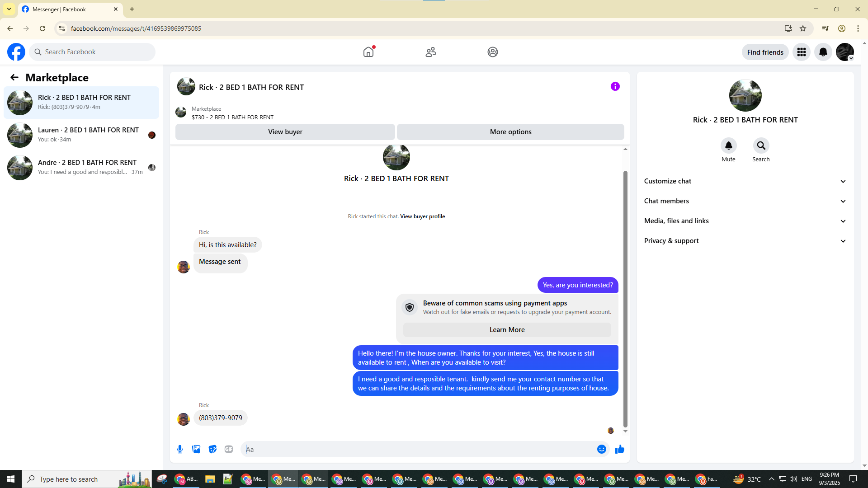This screenshot has height=488, width=868.
Task: View site information icon in address bar
Action: pyautogui.click(x=62, y=28)
